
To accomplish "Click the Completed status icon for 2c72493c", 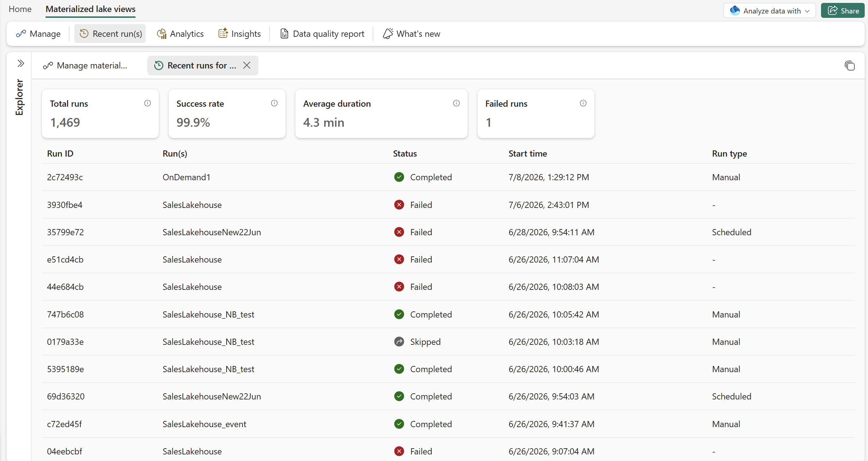I will (399, 177).
